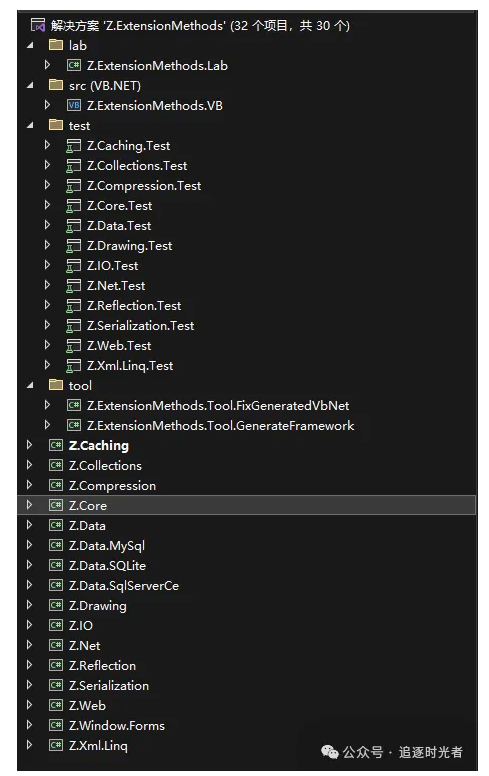Click the VB project icon for Z.ExtensionMethods.VB
The height and width of the screenshot is (776, 489).
point(74,105)
